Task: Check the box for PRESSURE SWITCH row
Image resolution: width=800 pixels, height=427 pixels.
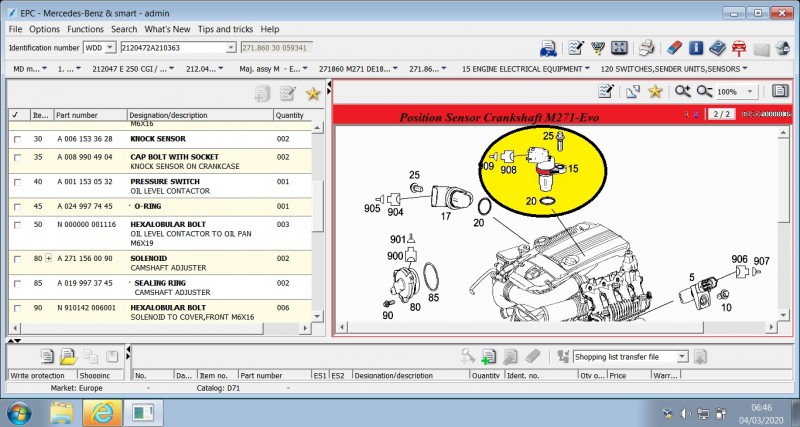Action: 18,182
